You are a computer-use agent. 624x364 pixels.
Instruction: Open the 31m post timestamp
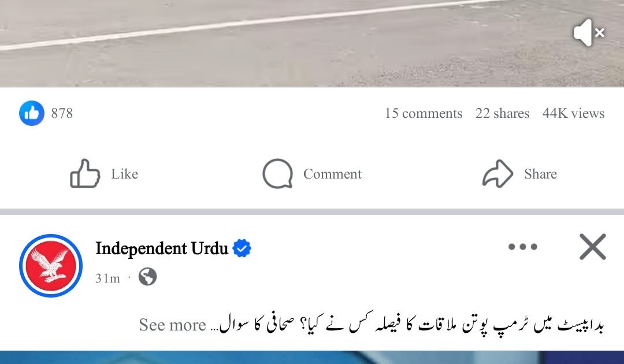coord(107,278)
